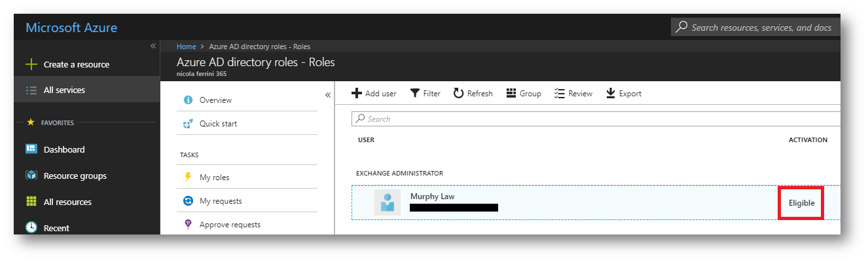Open the Resource groups cube icon
Viewport: 868px width, 262px height.
pos(31,176)
